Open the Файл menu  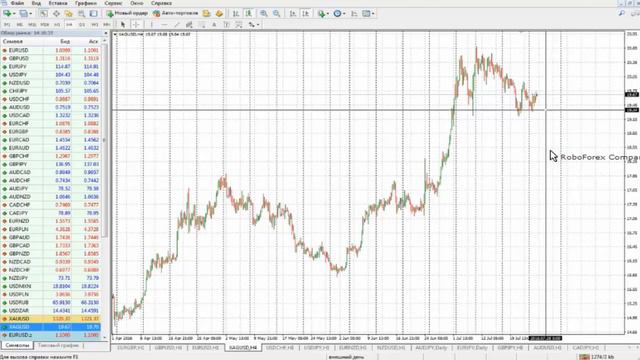(17, 3)
